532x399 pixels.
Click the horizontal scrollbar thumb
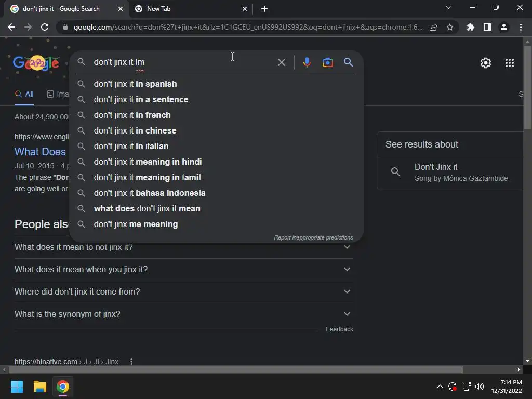235,369
